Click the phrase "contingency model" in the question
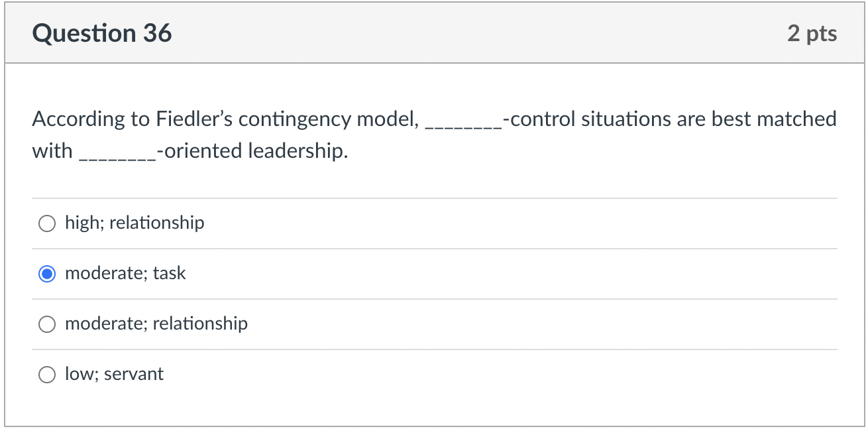This screenshot has width=868, height=439. [x=329, y=119]
